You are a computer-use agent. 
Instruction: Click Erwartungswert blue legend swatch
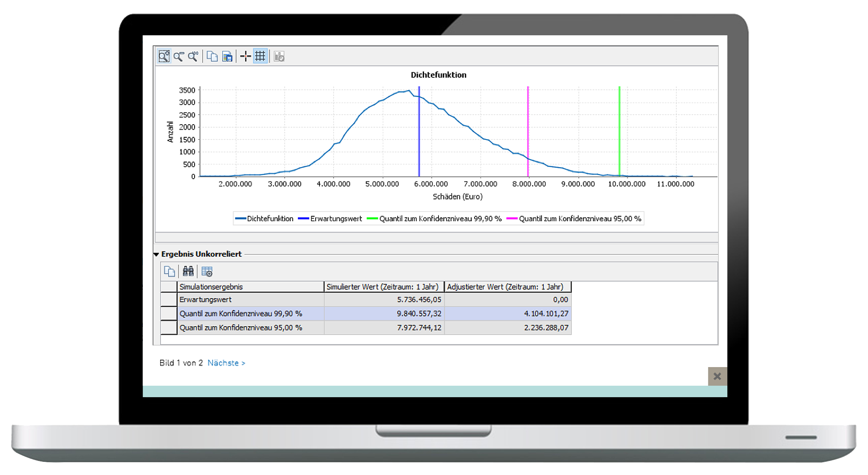pos(303,219)
